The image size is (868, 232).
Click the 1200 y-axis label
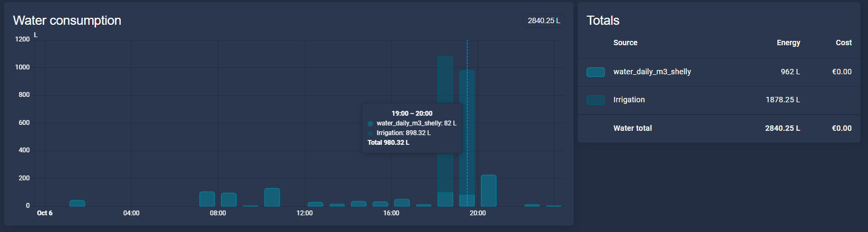(x=23, y=39)
